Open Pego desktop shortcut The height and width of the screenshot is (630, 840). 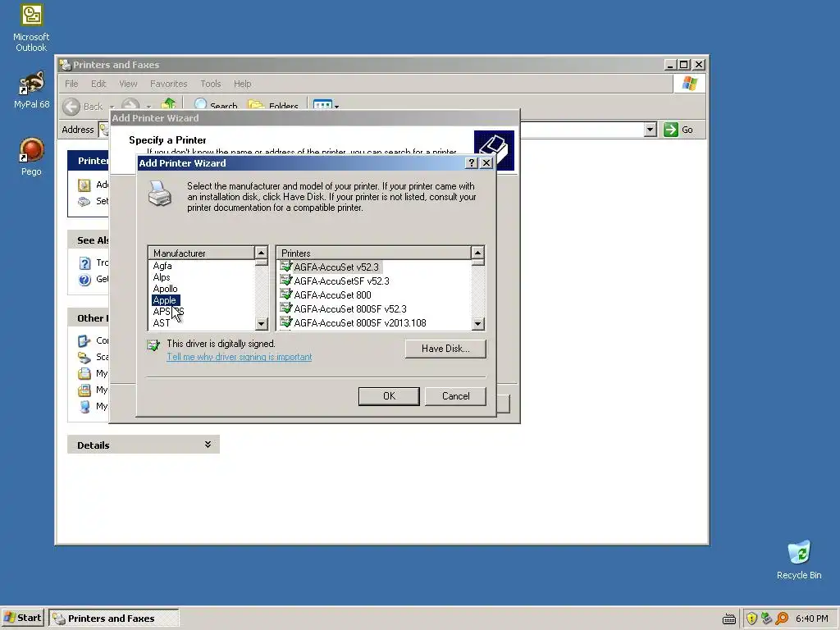31,157
